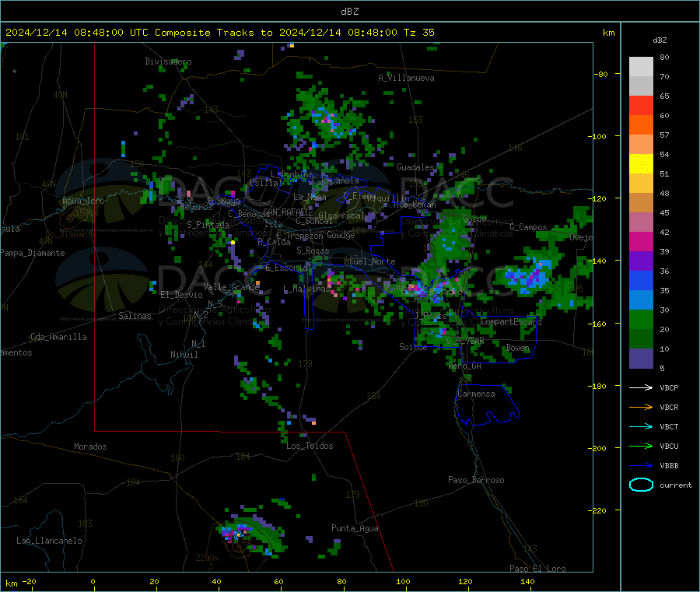Click the 'current' legend label

(676, 485)
